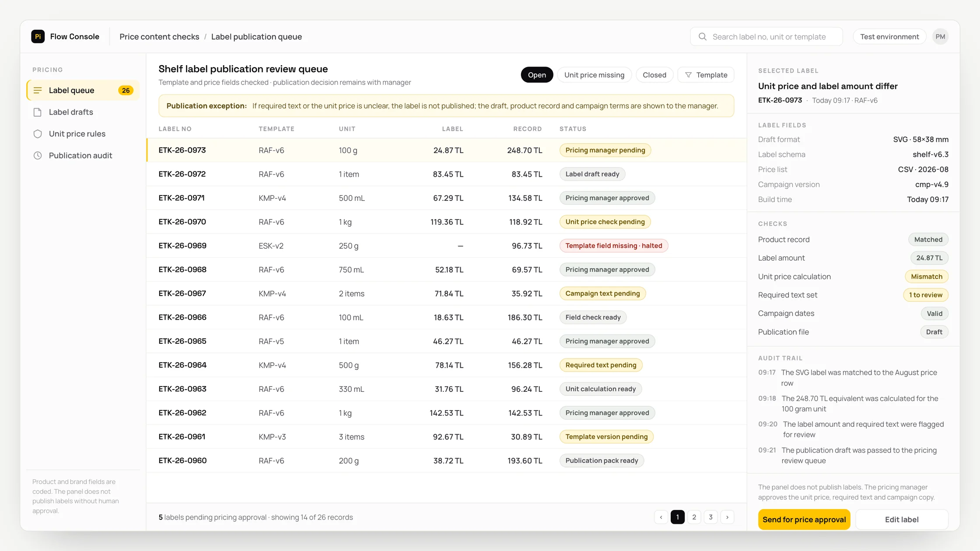Click the STATUS column header
Image resolution: width=980 pixels, height=551 pixels.
(573, 129)
